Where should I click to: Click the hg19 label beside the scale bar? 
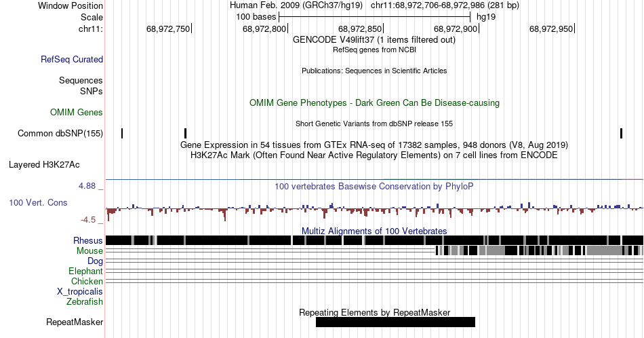(x=486, y=17)
